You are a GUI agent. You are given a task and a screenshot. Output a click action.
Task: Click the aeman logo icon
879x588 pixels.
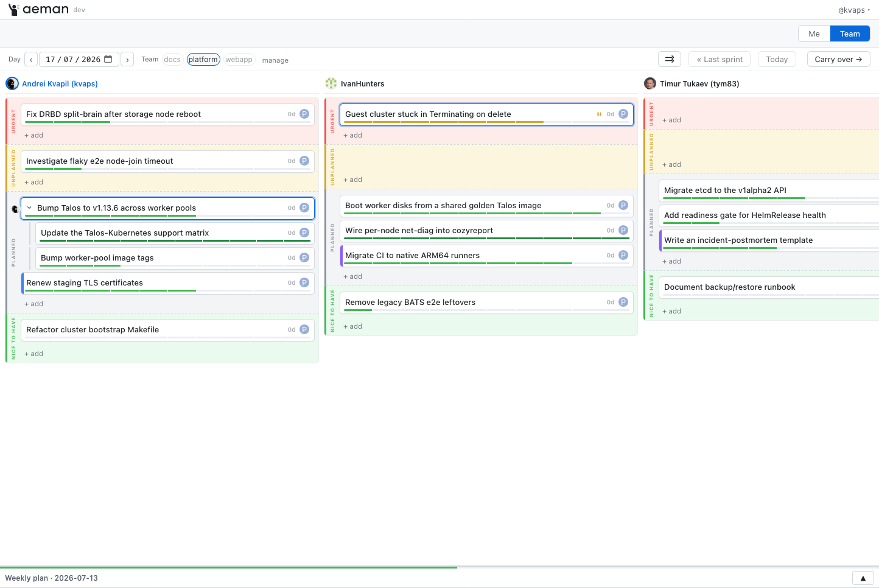(13, 9)
